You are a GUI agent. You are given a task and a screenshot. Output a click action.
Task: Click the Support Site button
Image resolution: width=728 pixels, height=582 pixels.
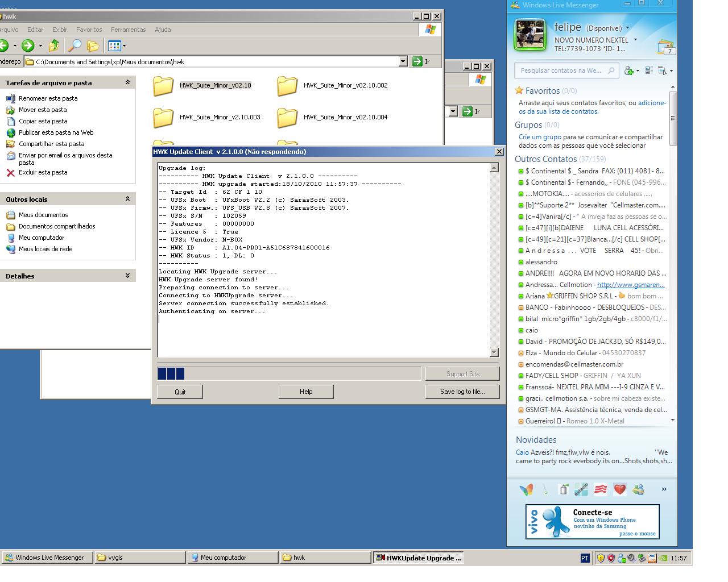click(462, 374)
